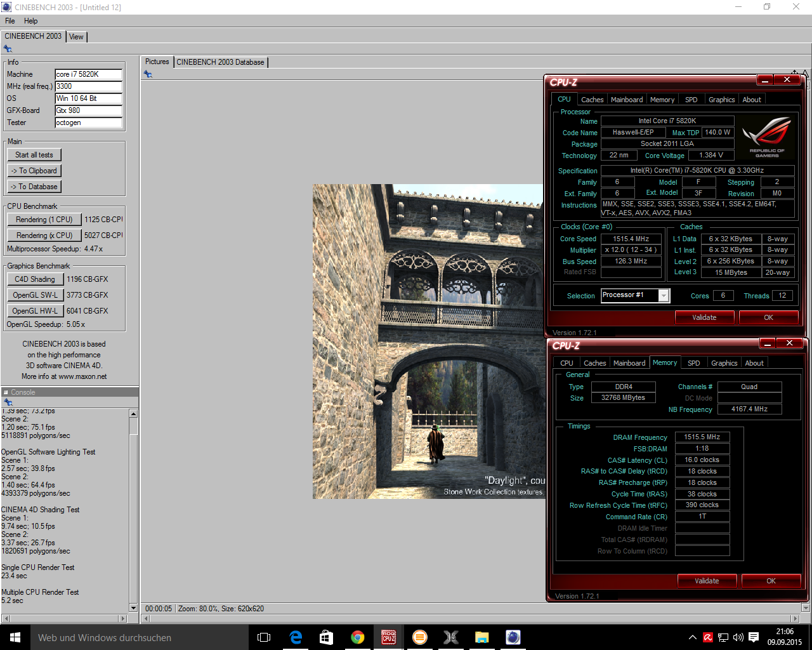Click Validate in the upper CPU-Z window
The image size is (812, 650).
(x=704, y=317)
